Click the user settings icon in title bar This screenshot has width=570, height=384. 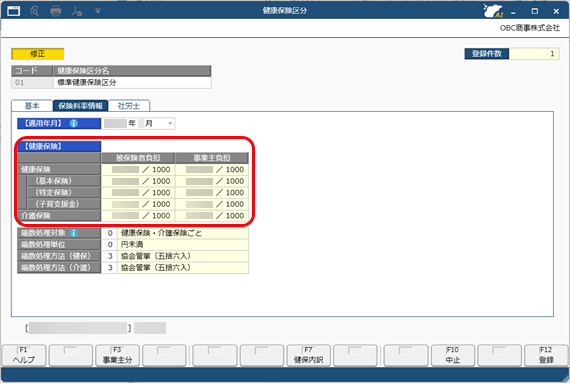(x=77, y=11)
